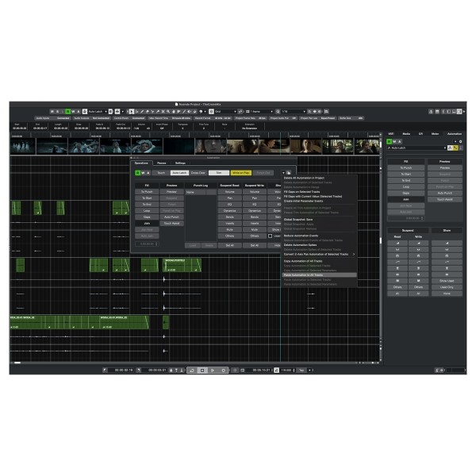Click the color palette tool icon
Screen dimensions: 476x476
coord(201,112)
